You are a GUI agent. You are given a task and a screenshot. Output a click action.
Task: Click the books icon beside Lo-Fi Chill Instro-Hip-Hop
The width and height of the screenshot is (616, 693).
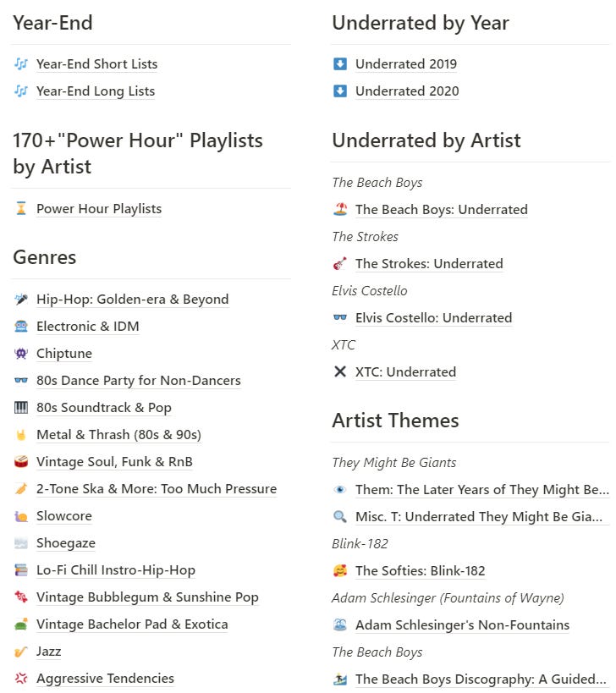pyautogui.click(x=21, y=570)
